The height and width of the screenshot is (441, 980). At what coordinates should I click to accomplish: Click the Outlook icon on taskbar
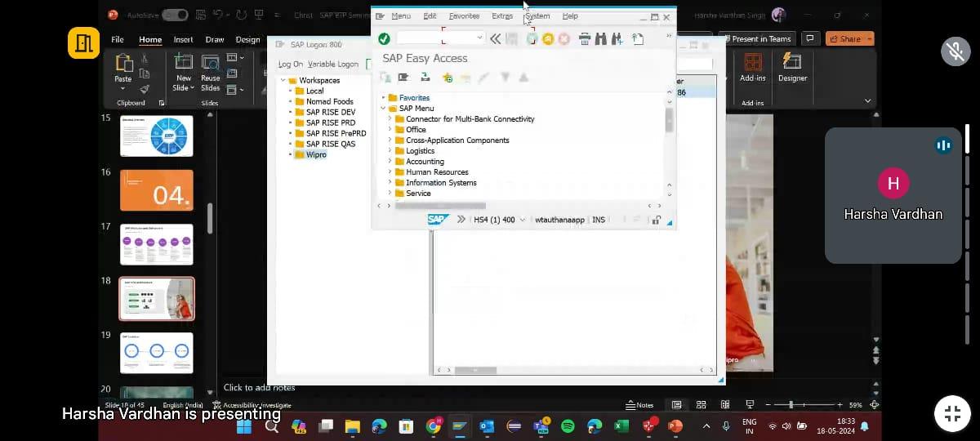coord(487,426)
